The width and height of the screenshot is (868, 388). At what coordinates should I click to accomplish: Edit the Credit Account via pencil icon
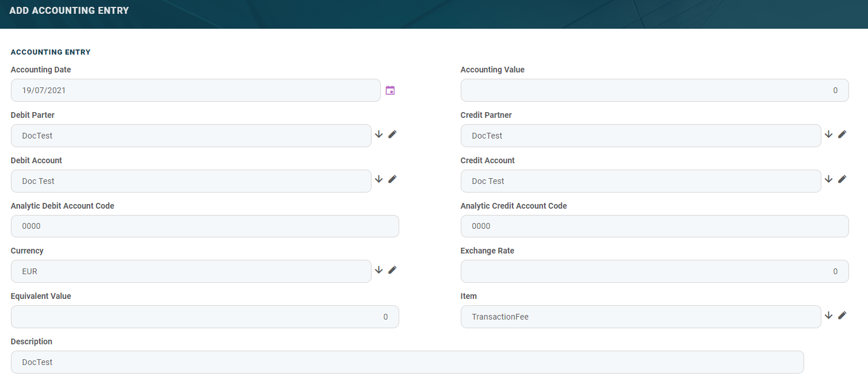[842, 179]
